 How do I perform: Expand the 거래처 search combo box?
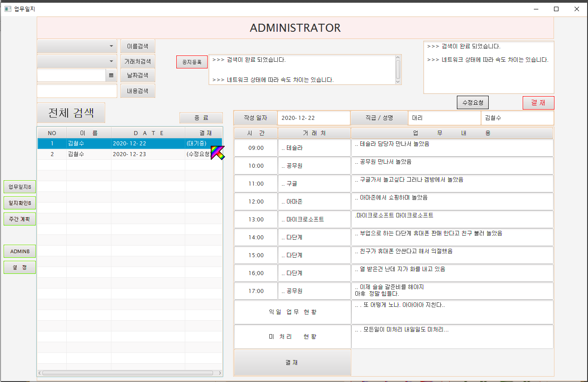coord(77,61)
